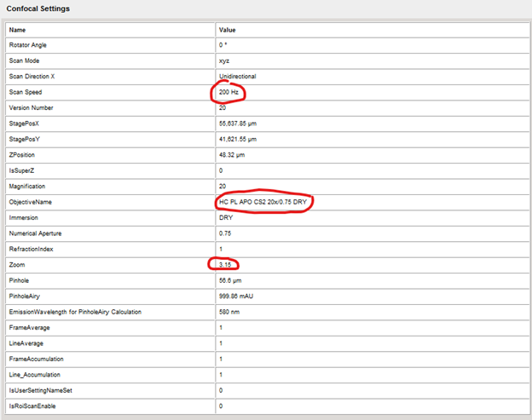
Task: Select the Numerical Aperture row label
Action: click(x=36, y=233)
